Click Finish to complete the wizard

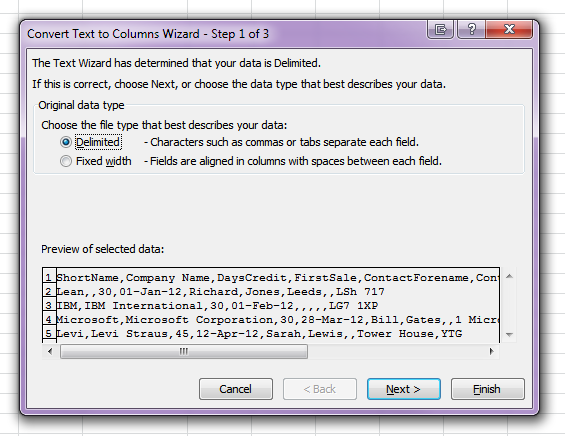(488, 389)
